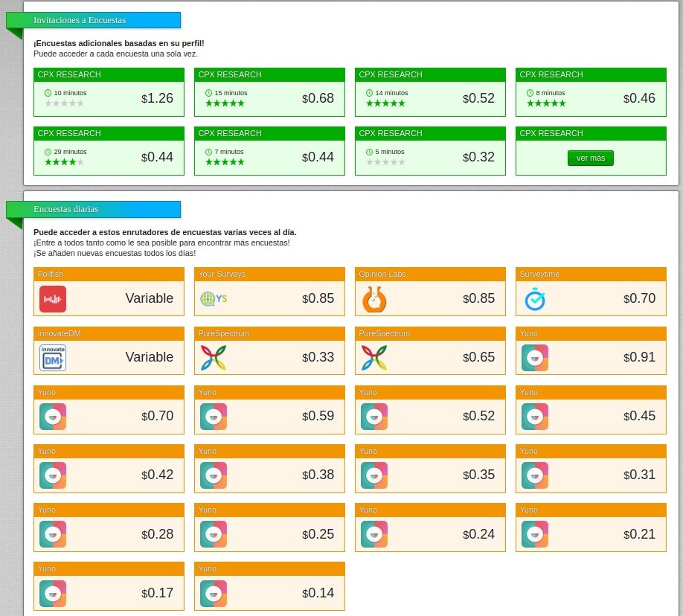Click the Yuno icon beside $0.14
This screenshot has width=683, height=616.
[x=214, y=594]
